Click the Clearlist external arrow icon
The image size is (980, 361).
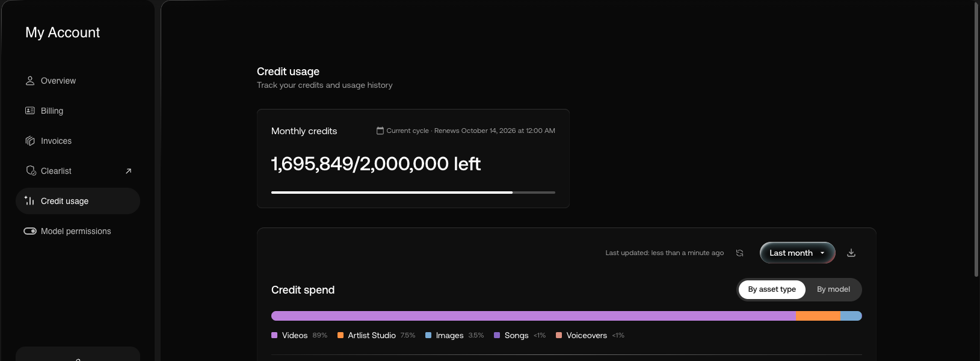tap(128, 171)
